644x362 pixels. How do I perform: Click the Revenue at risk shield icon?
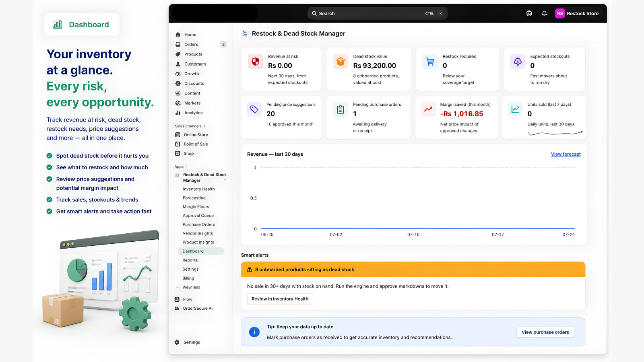click(x=256, y=62)
